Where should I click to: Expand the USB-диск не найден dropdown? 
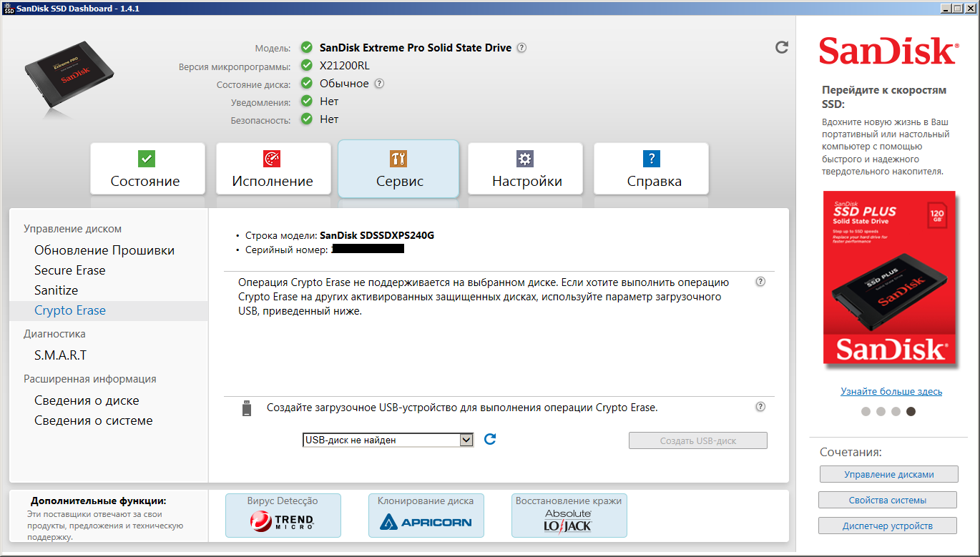click(x=388, y=440)
